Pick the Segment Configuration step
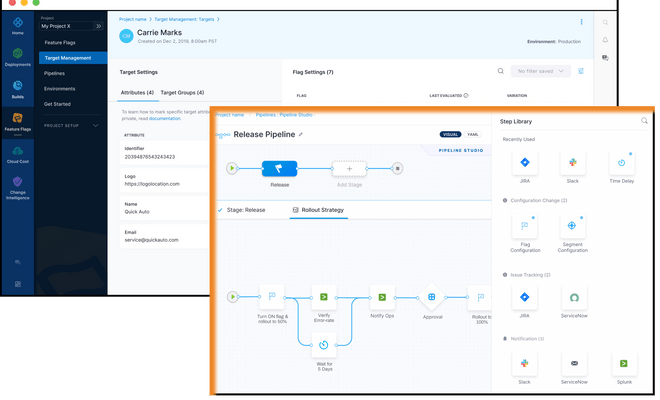Viewport: 660px width, 400px height. [573, 228]
